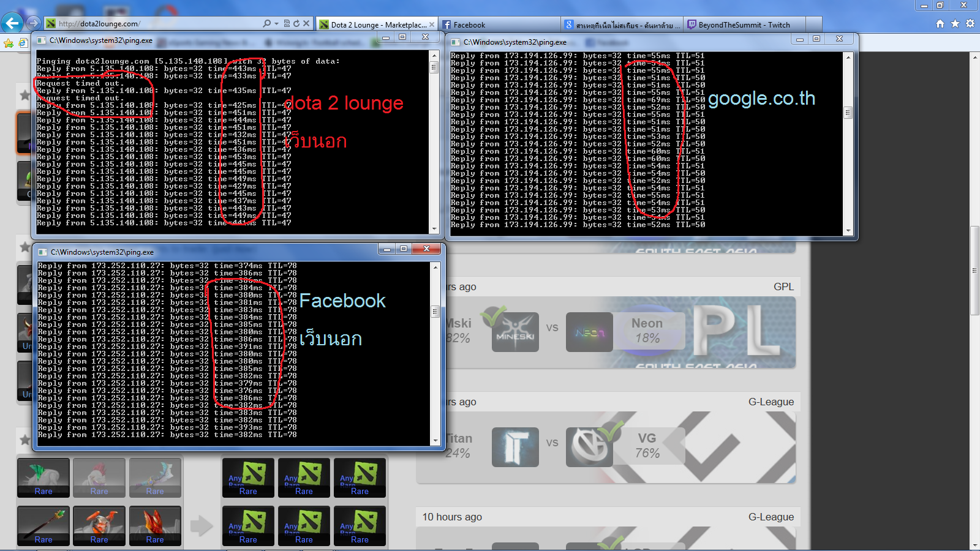Open the Favorites star in browser toolbar

[x=955, y=24]
